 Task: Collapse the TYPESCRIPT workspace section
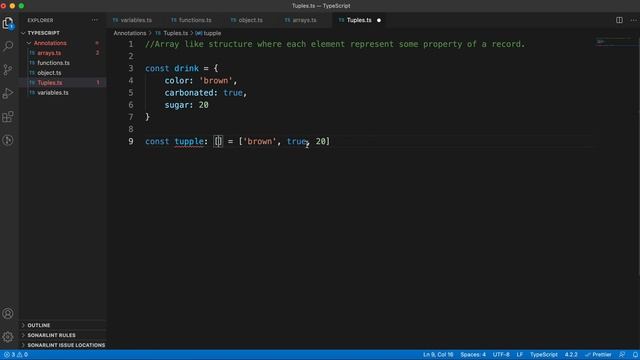coord(43,33)
